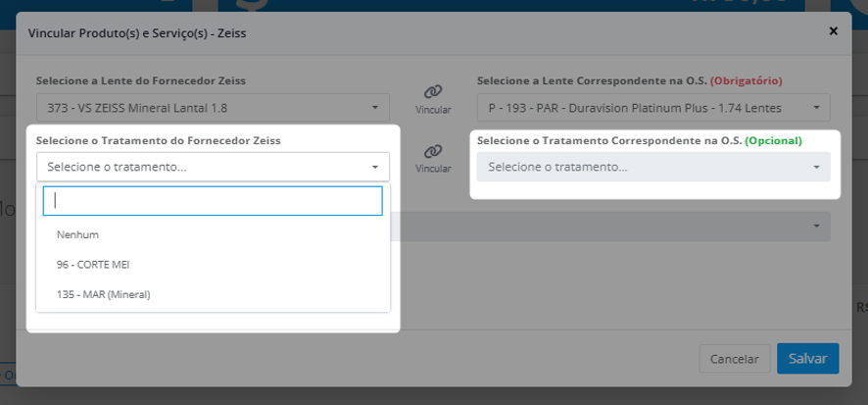Image resolution: width=868 pixels, height=405 pixels.
Task: Focus the treatment search input field
Action: tap(213, 201)
